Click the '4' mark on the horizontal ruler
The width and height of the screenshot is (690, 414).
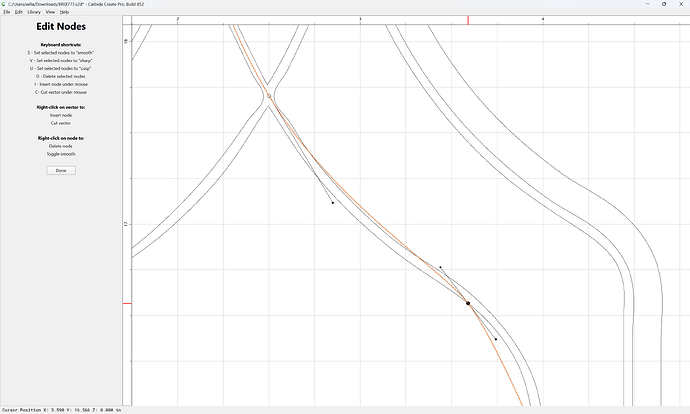pyautogui.click(x=543, y=19)
